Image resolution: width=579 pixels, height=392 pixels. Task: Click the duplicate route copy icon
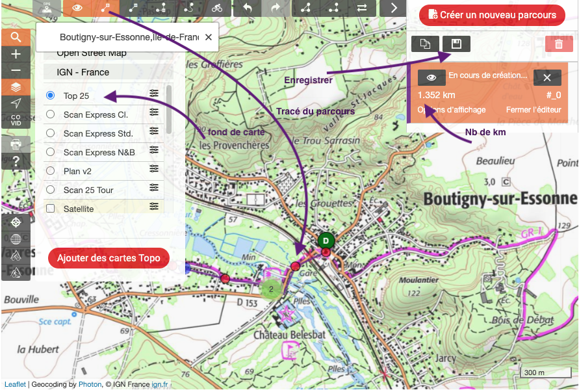[x=425, y=44]
